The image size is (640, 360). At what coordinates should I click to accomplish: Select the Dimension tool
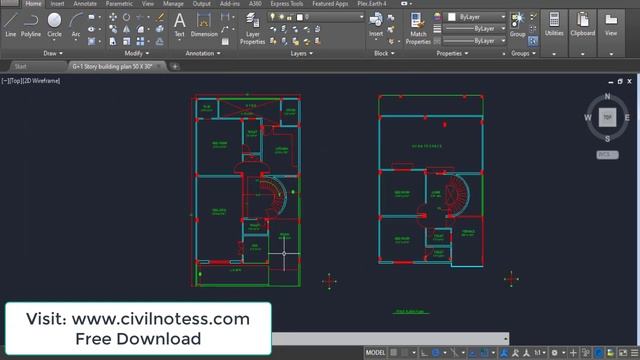[x=204, y=24]
